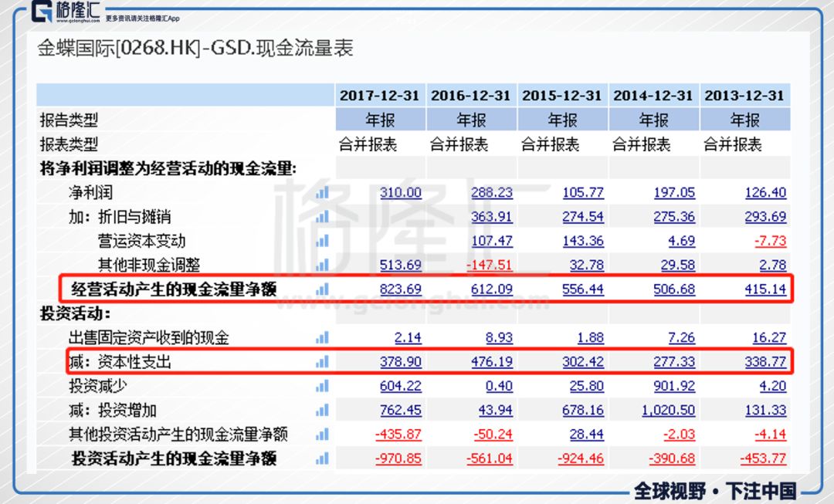This screenshot has height=504, width=834.
Task: Open net profit value 288.23 link
Action: coord(492,192)
